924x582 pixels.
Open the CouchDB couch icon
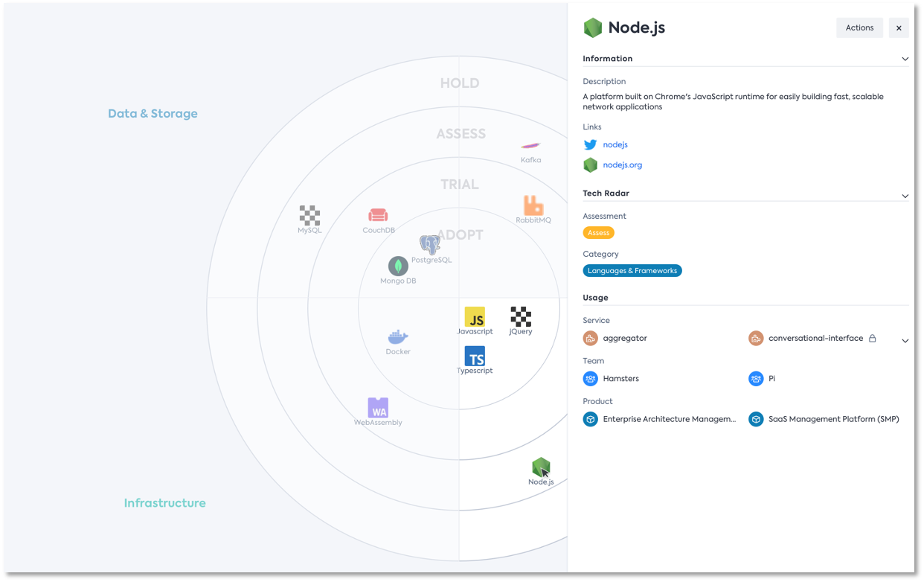[378, 215]
